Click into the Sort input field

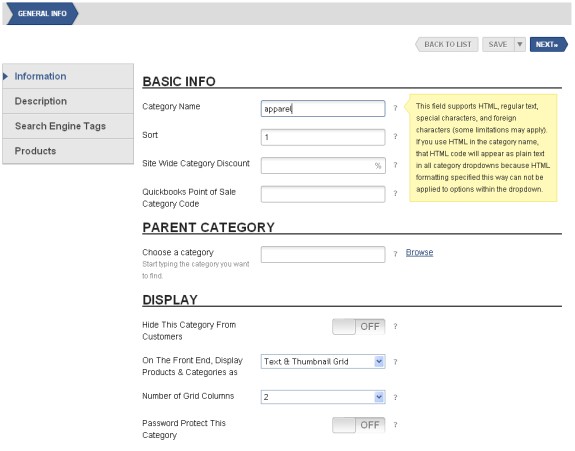click(x=323, y=137)
